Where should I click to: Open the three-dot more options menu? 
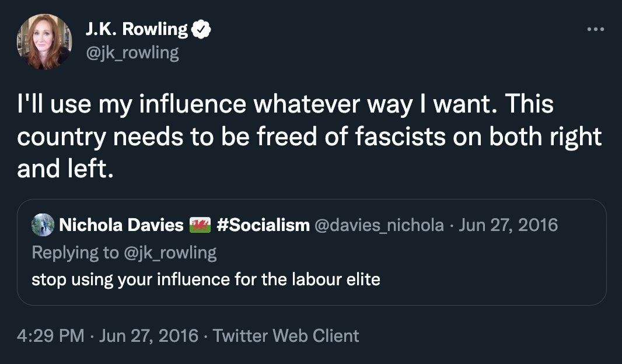(595, 29)
